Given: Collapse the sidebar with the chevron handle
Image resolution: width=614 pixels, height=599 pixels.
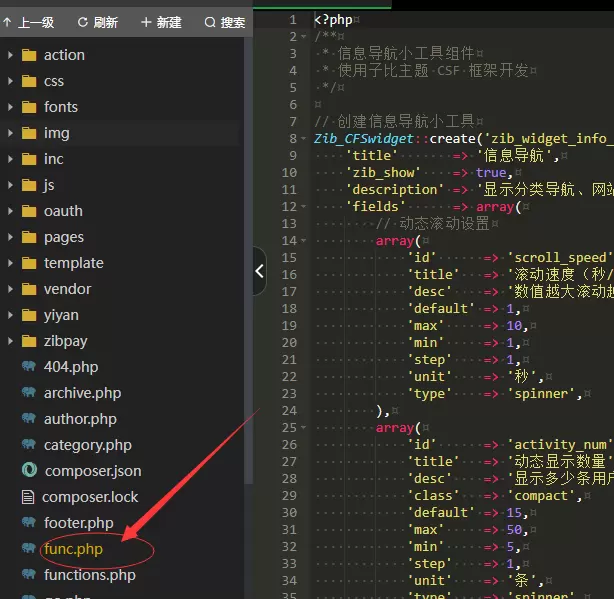Looking at the screenshot, I should [x=259, y=271].
